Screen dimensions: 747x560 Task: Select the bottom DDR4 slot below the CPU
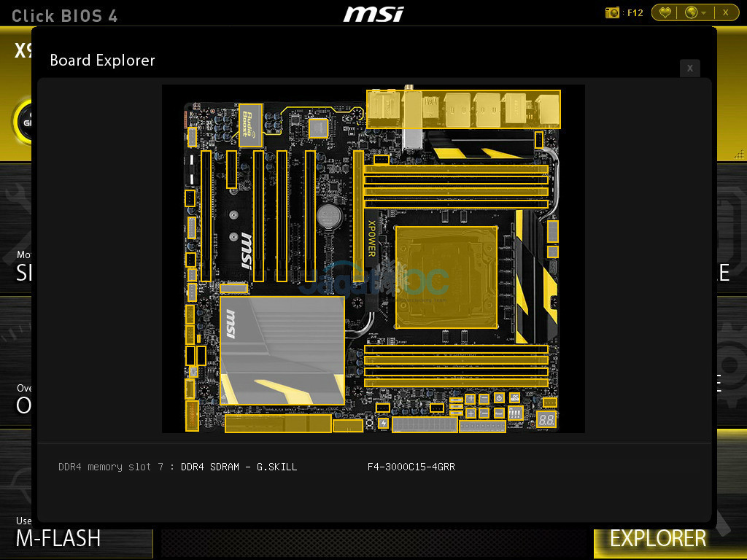[456, 382]
